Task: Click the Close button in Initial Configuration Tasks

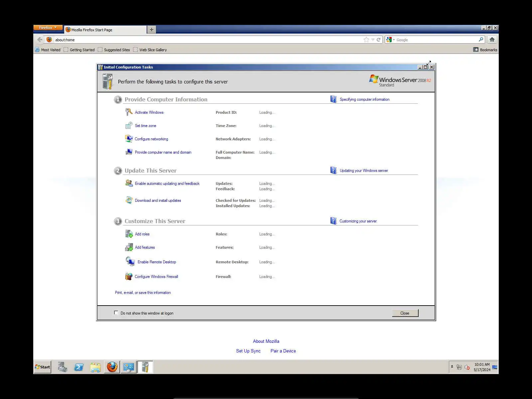Action: pos(405,313)
